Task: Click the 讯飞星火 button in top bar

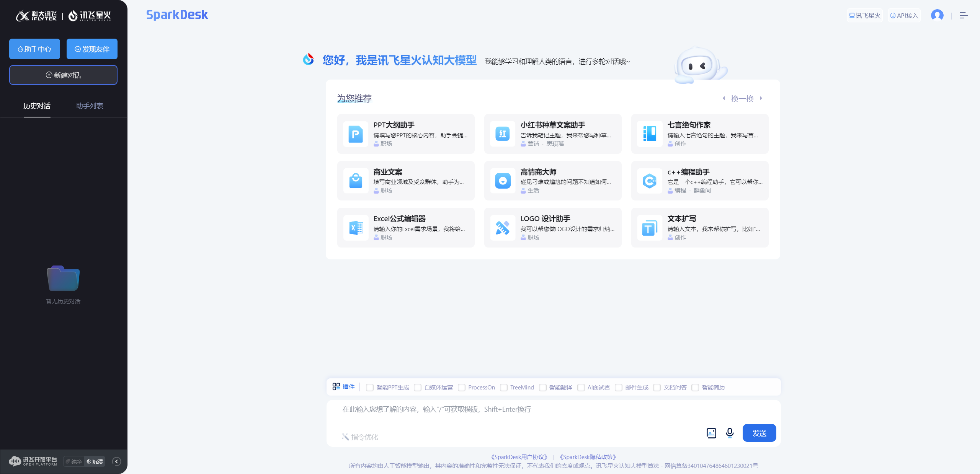Action: coord(865,15)
